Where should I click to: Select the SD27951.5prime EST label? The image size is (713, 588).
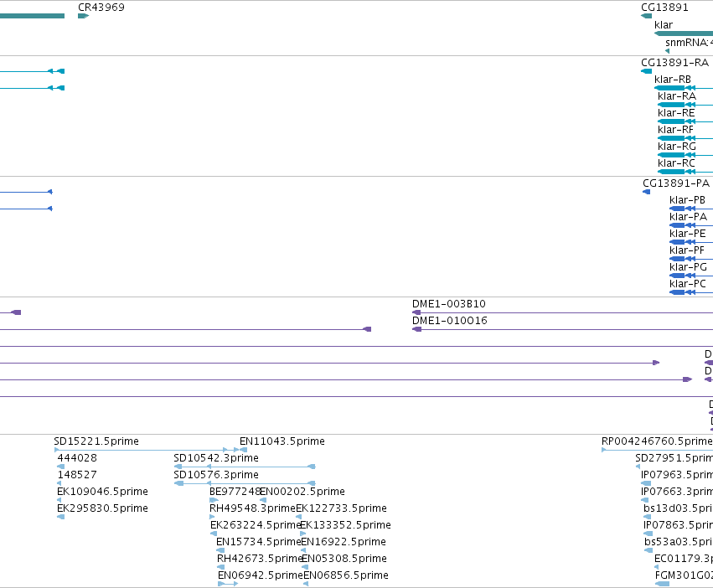pyautogui.click(x=674, y=458)
